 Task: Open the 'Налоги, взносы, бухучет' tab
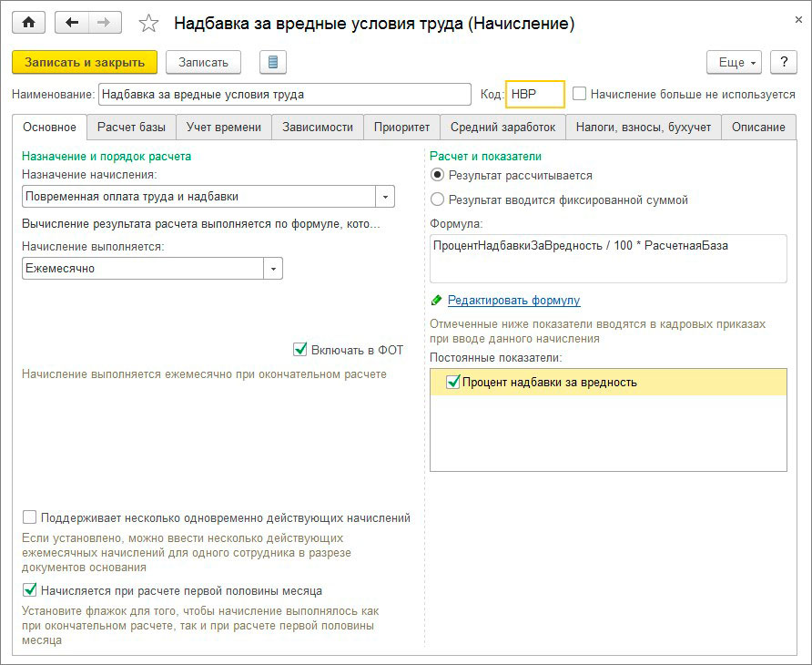[644, 128]
